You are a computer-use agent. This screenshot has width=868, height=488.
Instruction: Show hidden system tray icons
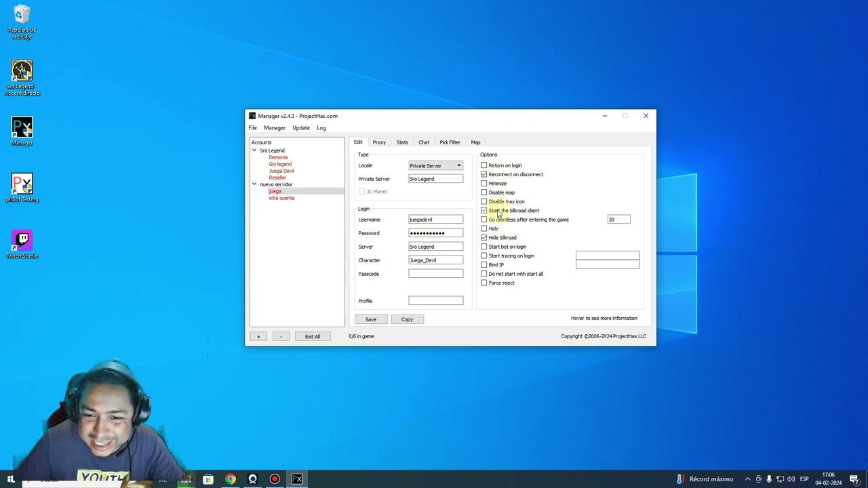point(747,479)
